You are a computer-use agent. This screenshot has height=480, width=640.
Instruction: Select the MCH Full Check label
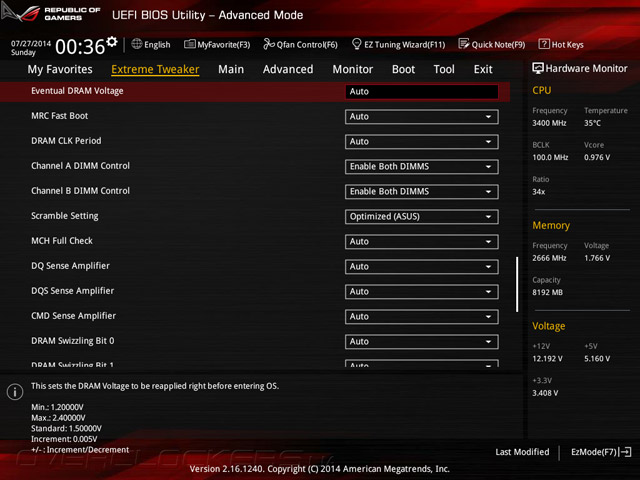click(62, 241)
